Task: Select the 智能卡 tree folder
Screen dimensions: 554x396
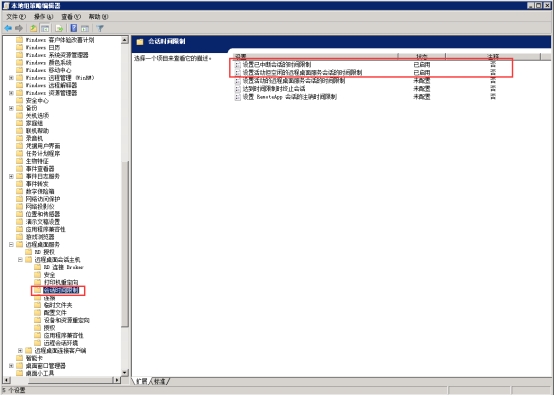Action: [x=34, y=358]
